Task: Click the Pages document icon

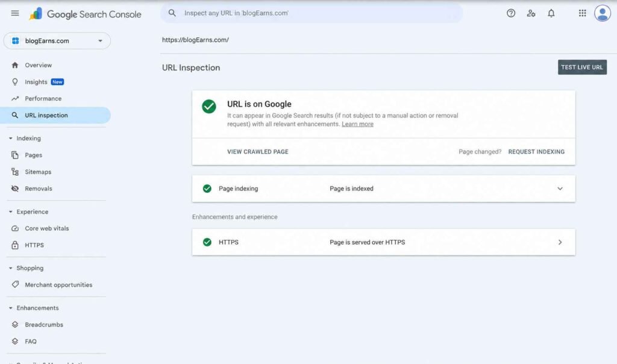Action: coord(15,155)
